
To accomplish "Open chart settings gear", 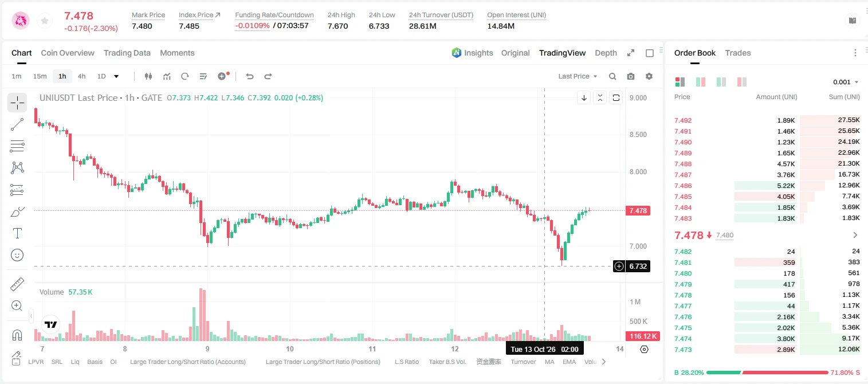I will 649,76.
